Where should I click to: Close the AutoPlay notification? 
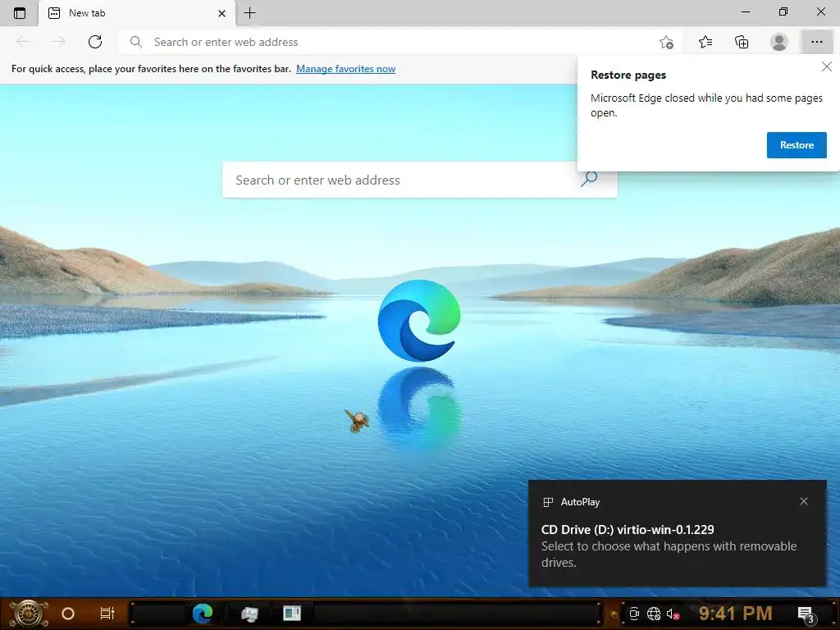point(804,501)
